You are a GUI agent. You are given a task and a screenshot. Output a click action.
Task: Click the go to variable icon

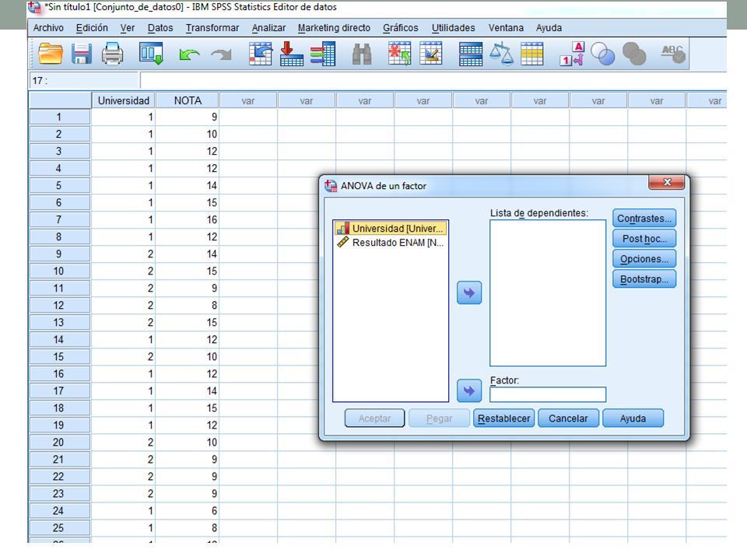coord(292,54)
